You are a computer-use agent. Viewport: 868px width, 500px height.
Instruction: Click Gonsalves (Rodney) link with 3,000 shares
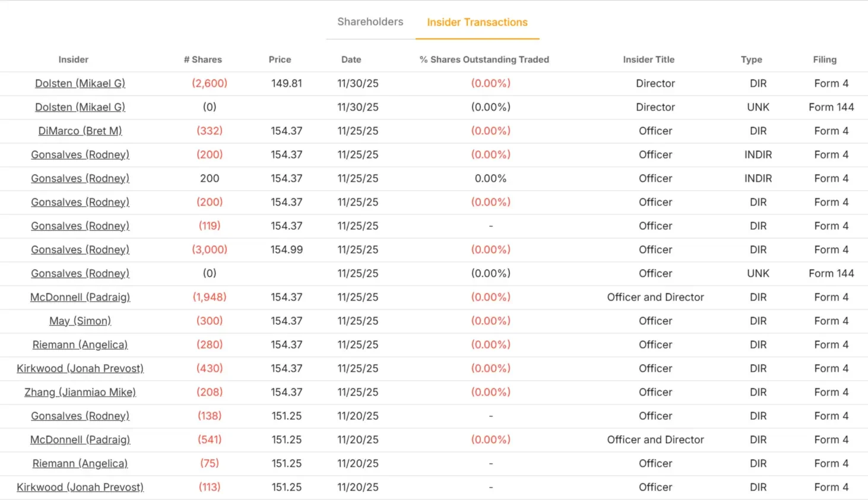tap(80, 250)
